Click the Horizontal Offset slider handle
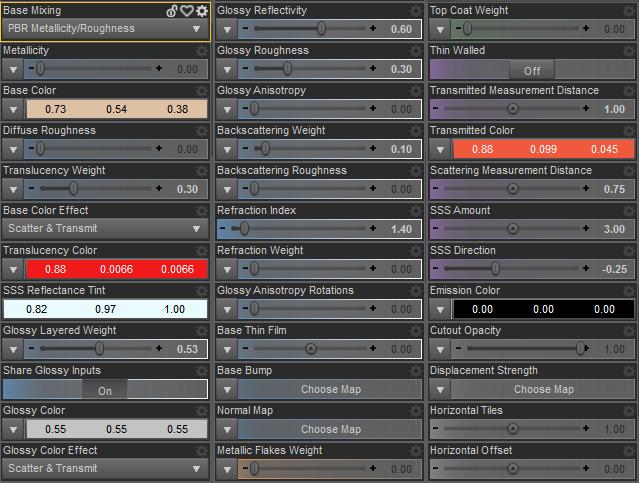 513,468
